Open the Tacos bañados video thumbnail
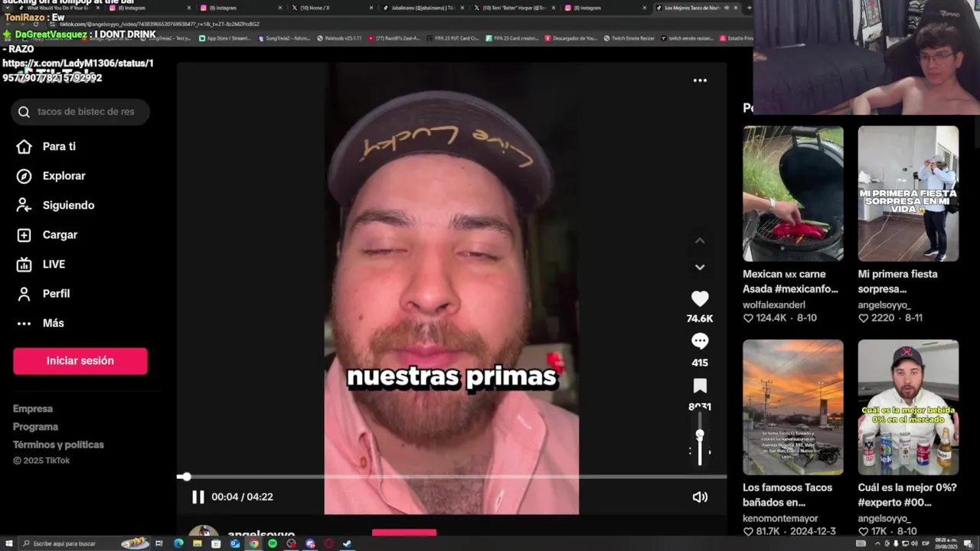The width and height of the screenshot is (980, 551). tap(793, 407)
